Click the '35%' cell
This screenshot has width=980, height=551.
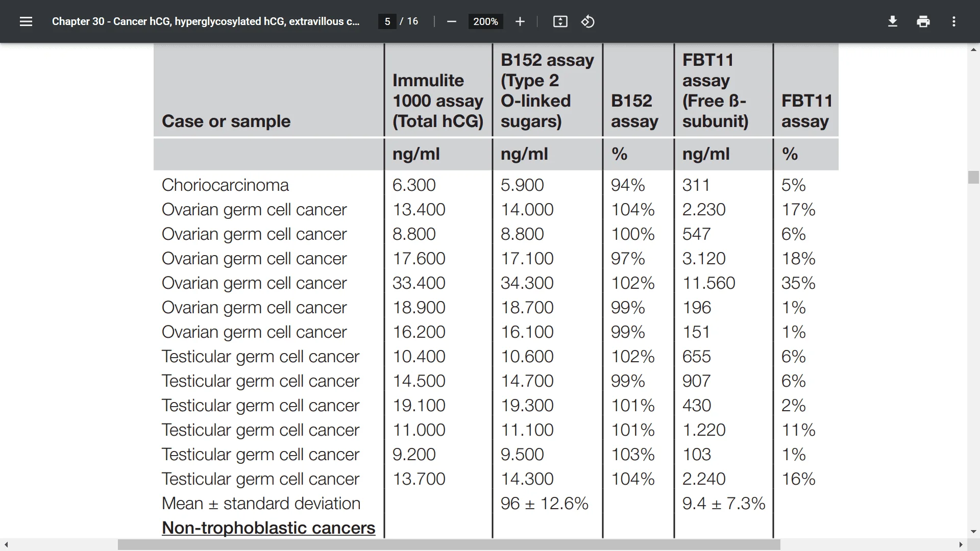tap(798, 283)
